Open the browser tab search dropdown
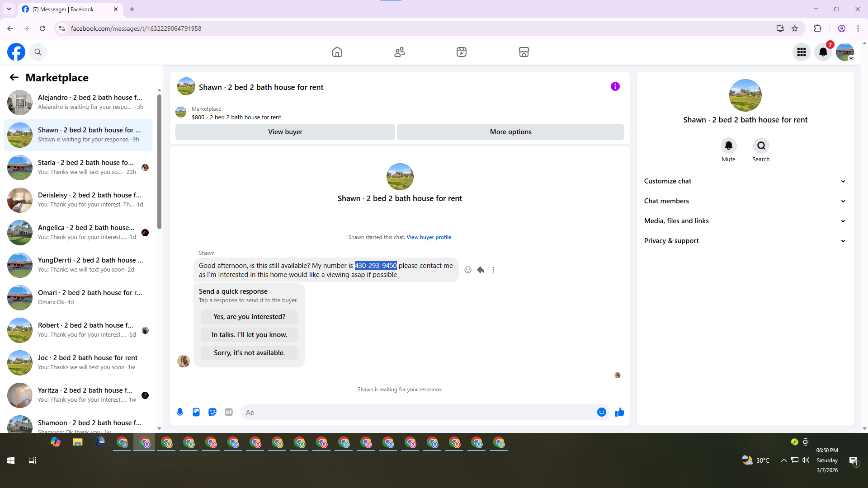Screen dimensions: 868x488 pyautogui.click(x=9, y=9)
